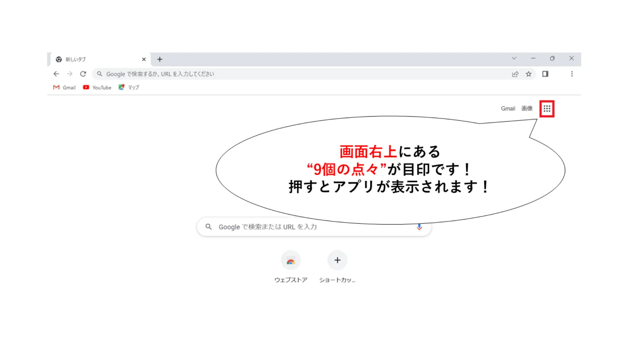Close the 新しいタブ tab

(144, 59)
